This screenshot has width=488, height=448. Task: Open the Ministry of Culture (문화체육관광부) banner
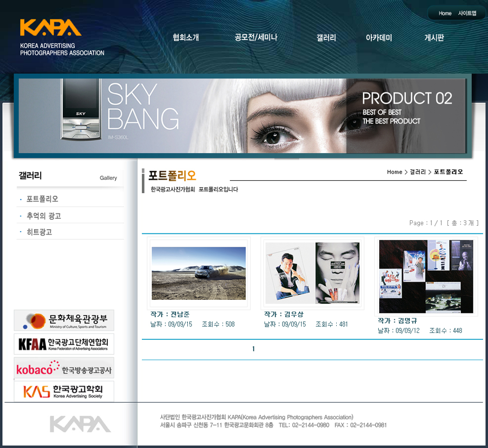click(64, 320)
